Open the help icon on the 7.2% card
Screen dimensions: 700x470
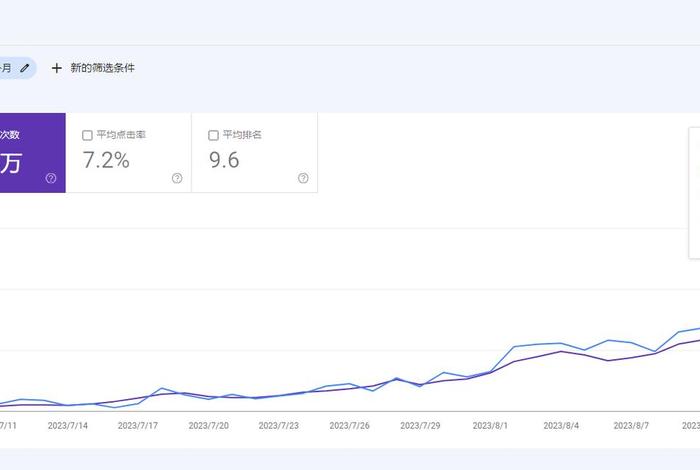(x=177, y=179)
